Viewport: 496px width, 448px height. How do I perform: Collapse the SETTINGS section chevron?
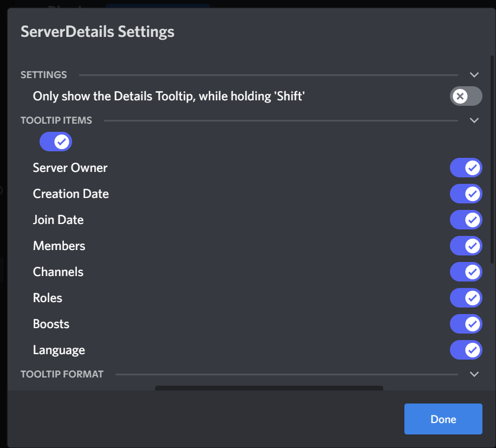[474, 74]
